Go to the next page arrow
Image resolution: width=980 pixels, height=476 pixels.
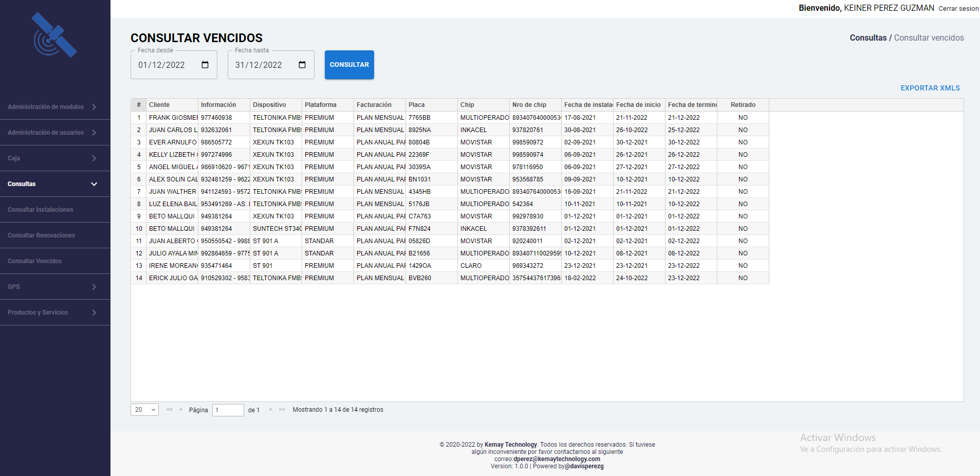point(271,410)
